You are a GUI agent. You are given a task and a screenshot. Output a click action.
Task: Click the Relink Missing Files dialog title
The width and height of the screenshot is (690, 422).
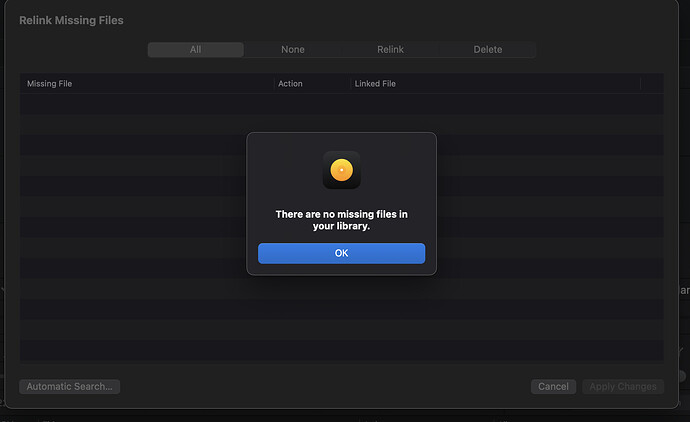tap(71, 20)
